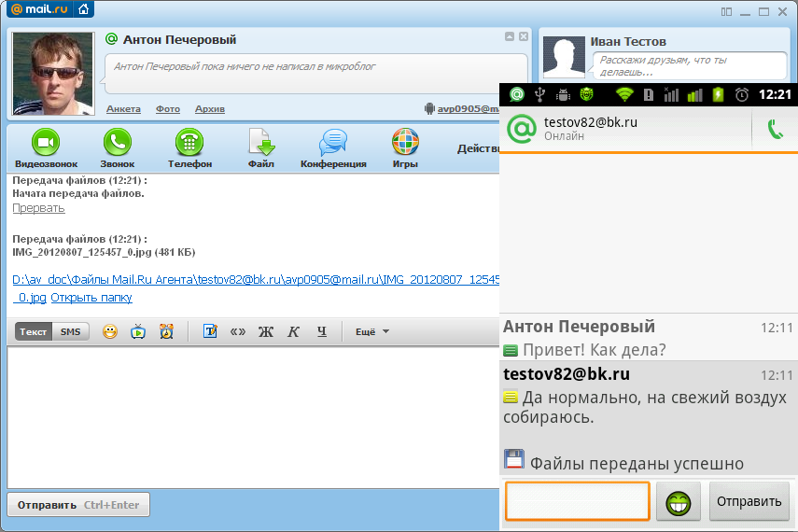Open the Архив history tab
The image size is (798, 532).
coord(209,109)
